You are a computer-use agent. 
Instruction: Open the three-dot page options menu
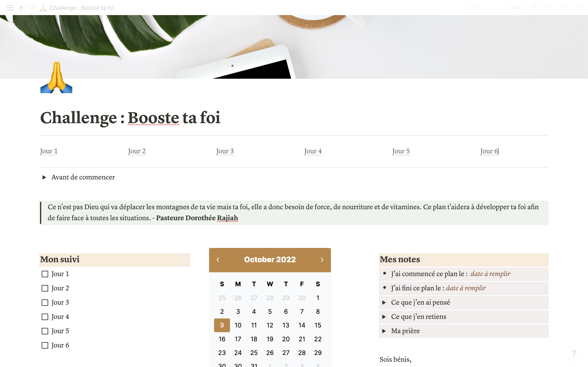[x=577, y=8]
